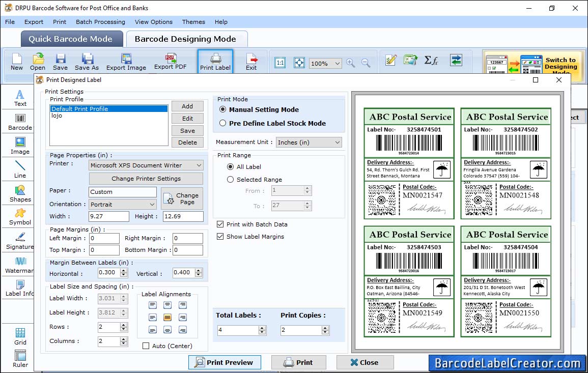This screenshot has height=373, width=588.
Task: Toggle Show Label Margins checkbox
Action: pos(220,237)
